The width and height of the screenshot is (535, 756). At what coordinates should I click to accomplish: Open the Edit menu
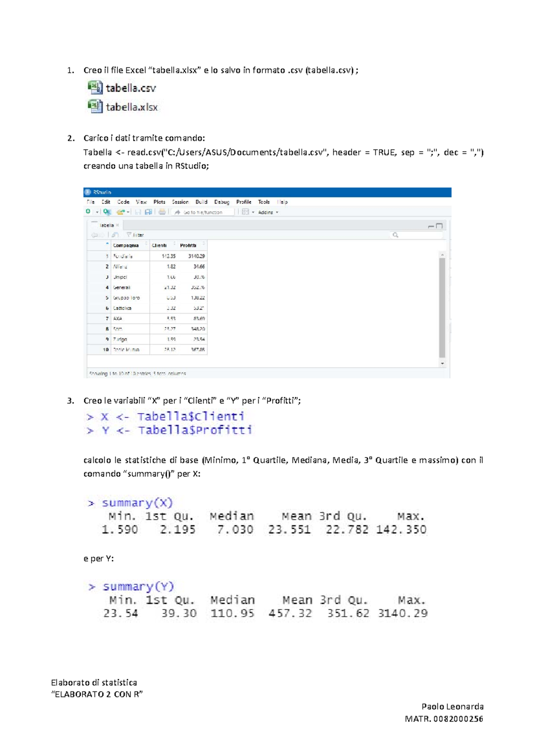[106, 202]
